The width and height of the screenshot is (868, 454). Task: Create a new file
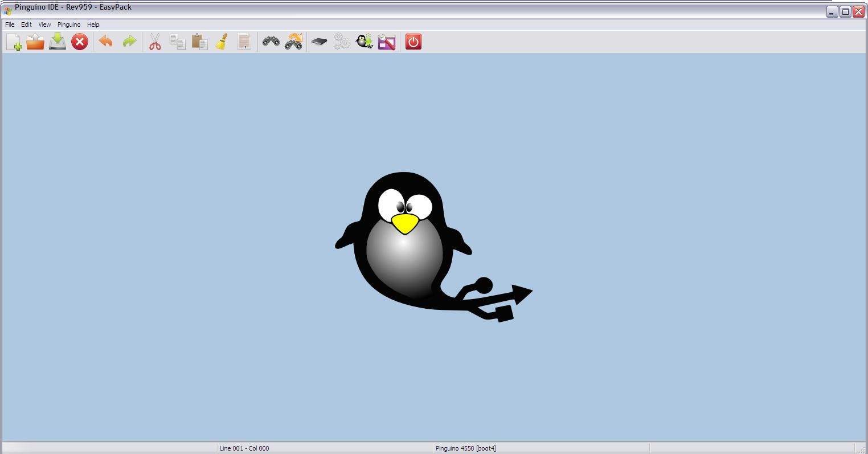13,41
